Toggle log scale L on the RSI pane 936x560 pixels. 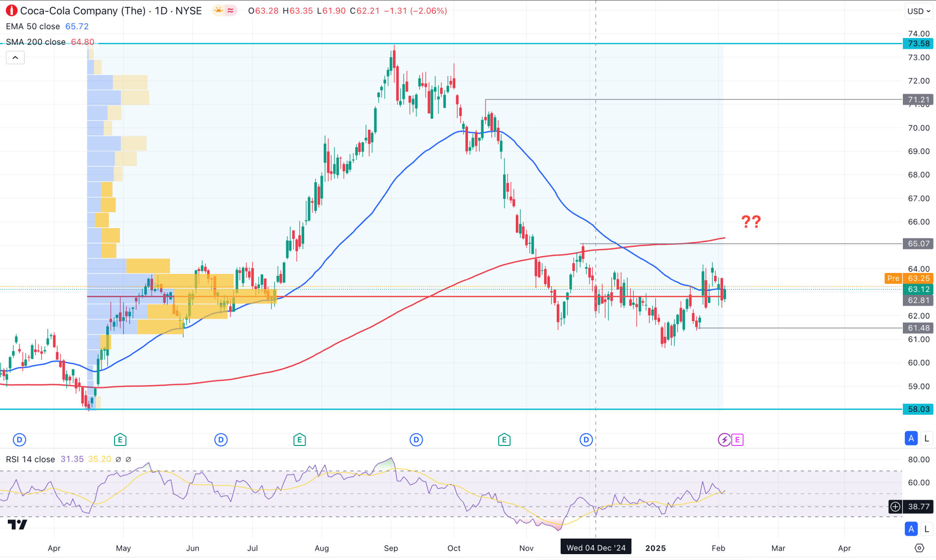[x=926, y=529]
